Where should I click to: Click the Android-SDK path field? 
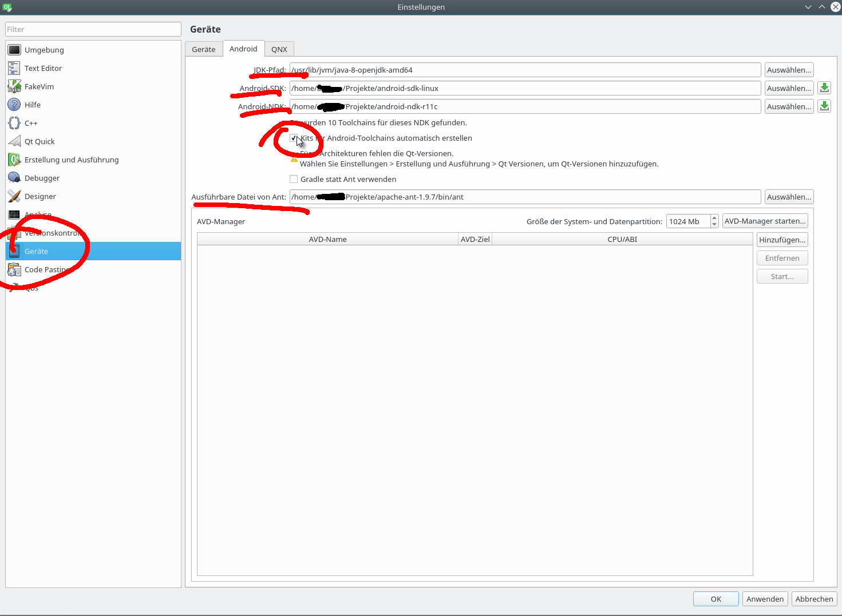[525, 88]
